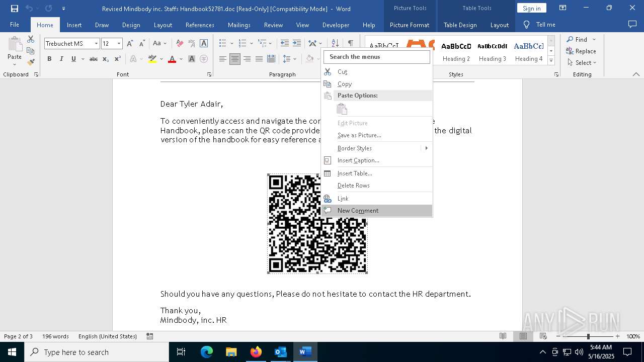Clear all formatting with eraser icon
644x362 pixels.
180,44
